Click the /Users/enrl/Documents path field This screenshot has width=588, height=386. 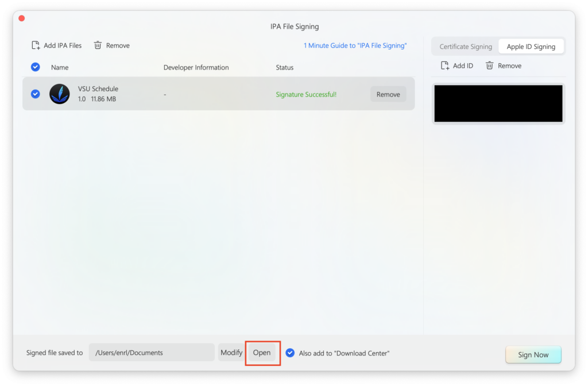coord(152,353)
